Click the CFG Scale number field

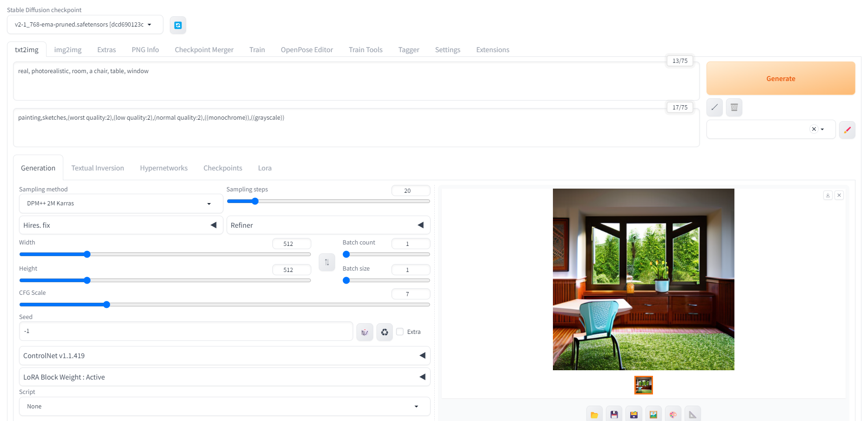[411, 294]
